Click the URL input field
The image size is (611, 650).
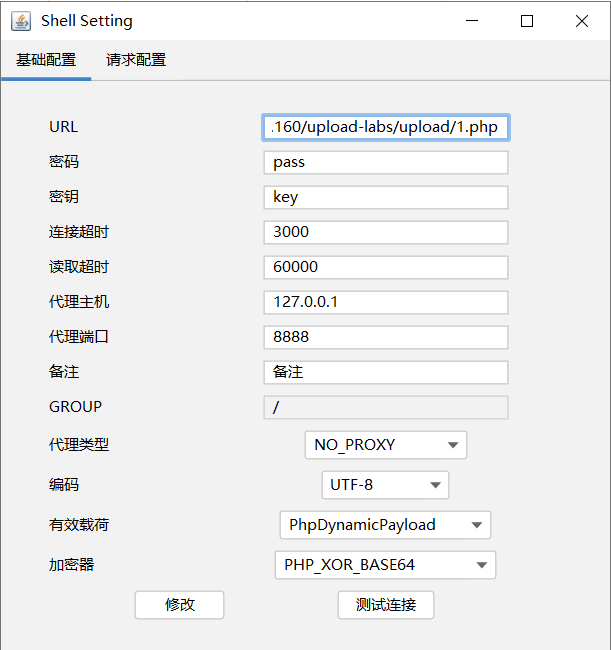pyautogui.click(x=386, y=127)
